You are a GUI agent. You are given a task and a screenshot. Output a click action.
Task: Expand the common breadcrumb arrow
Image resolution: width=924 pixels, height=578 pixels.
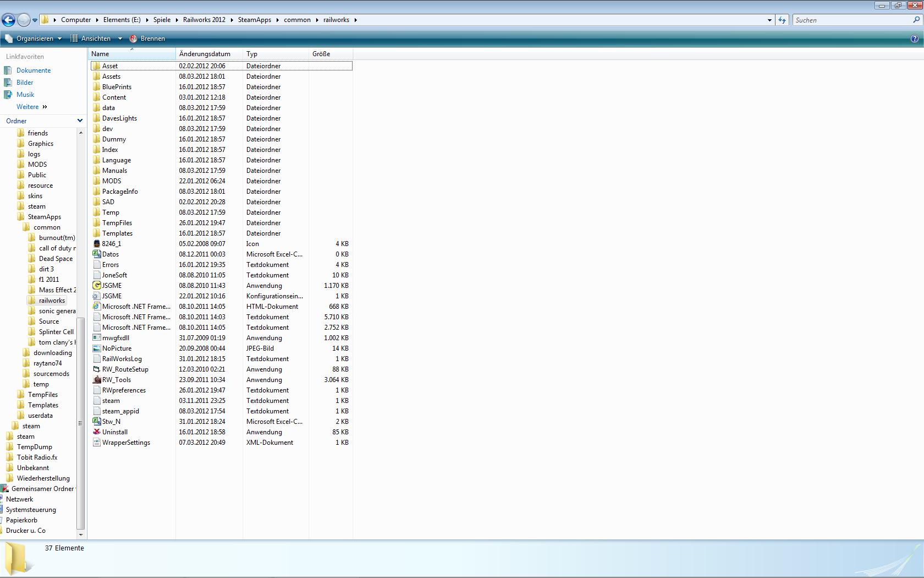(317, 20)
